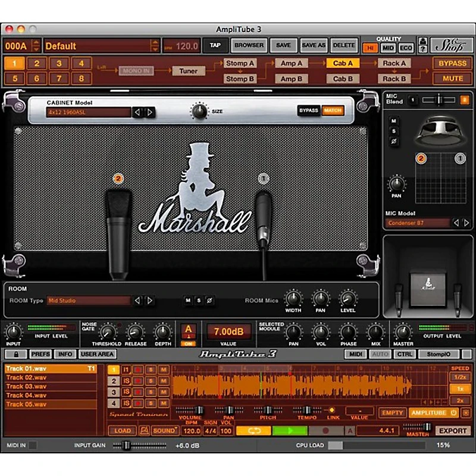Open the Amp A module
Viewport: 476px width, 476px height.
point(292,63)
